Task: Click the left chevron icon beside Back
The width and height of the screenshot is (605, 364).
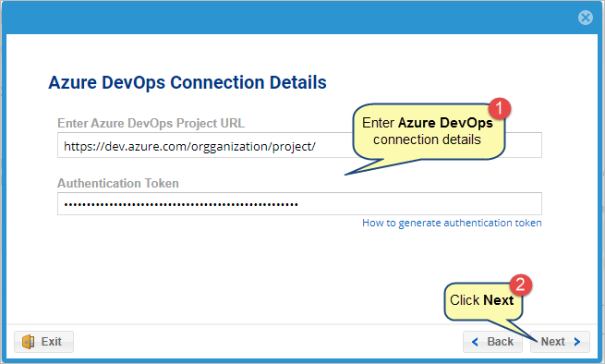Action: (475, 342)
